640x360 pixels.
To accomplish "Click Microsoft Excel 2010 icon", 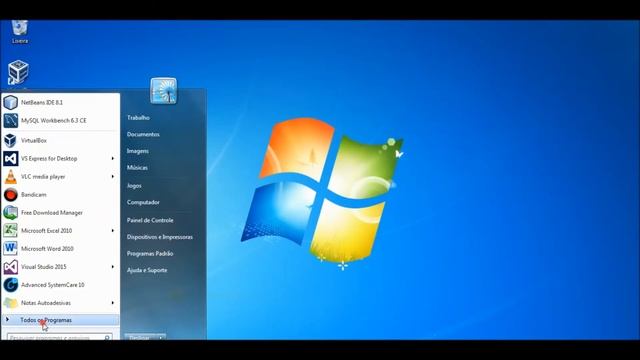I will (x=11, y=231).
